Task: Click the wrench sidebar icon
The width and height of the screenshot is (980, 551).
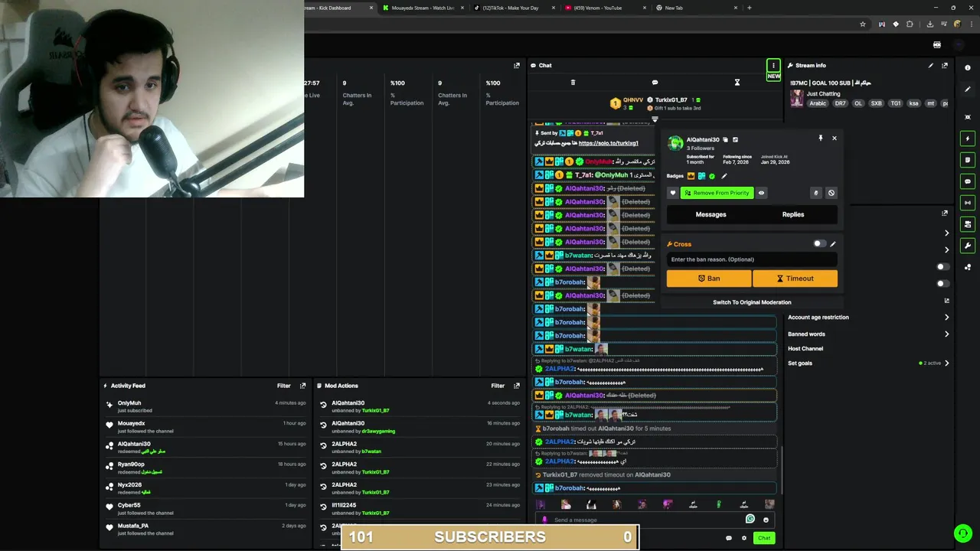Action: tap(968, 246)
